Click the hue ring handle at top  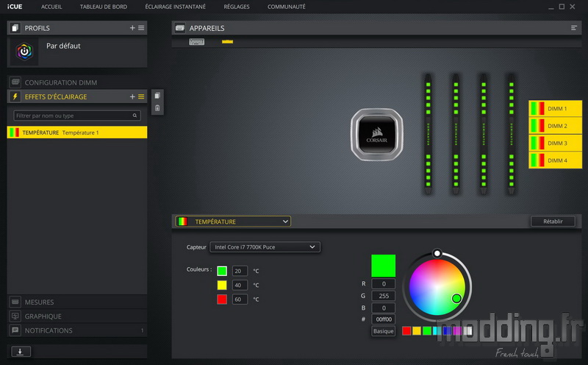(437, 253)
